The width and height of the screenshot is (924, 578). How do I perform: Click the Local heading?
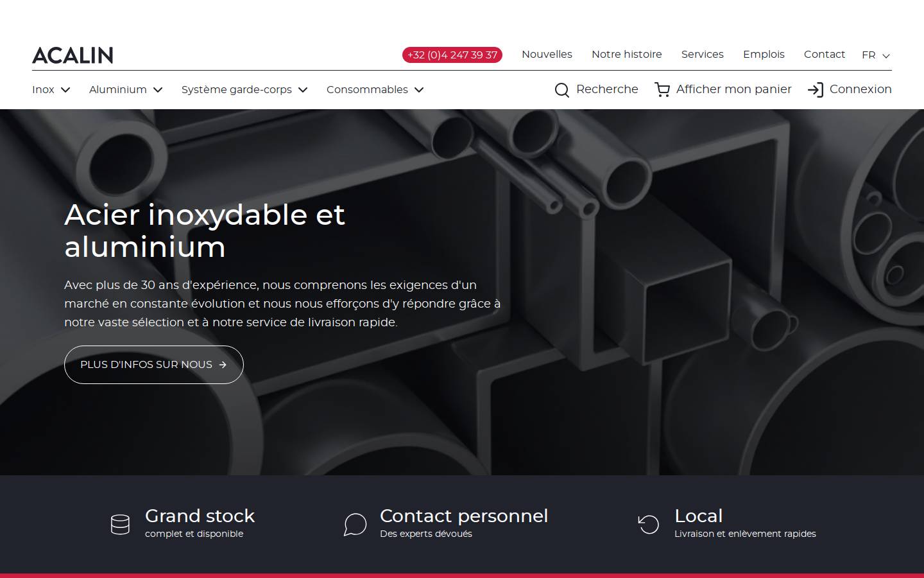click(698, 516)
